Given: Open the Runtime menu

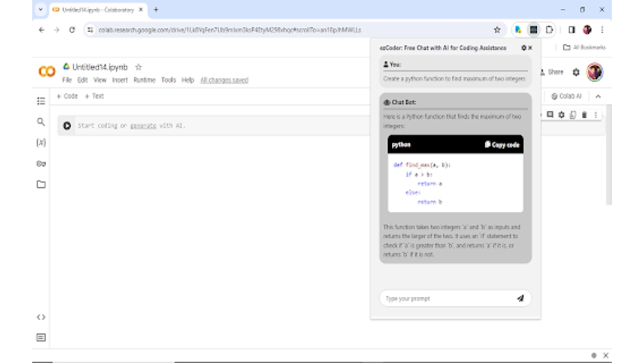Looking at the screenshot, I should pyautogui.click(x=144, y=80).
